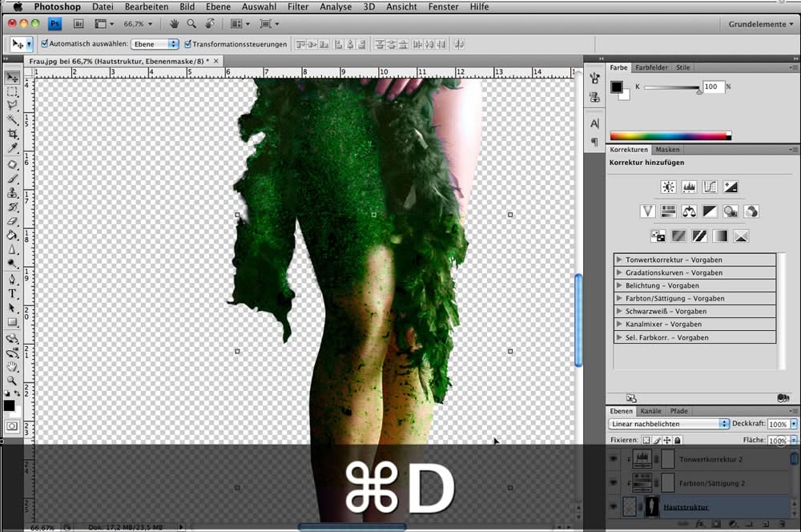The height and width of the screenshot is (532, 801).
Task: Switch to the Farbfelder tab
Action: [651, 67]
